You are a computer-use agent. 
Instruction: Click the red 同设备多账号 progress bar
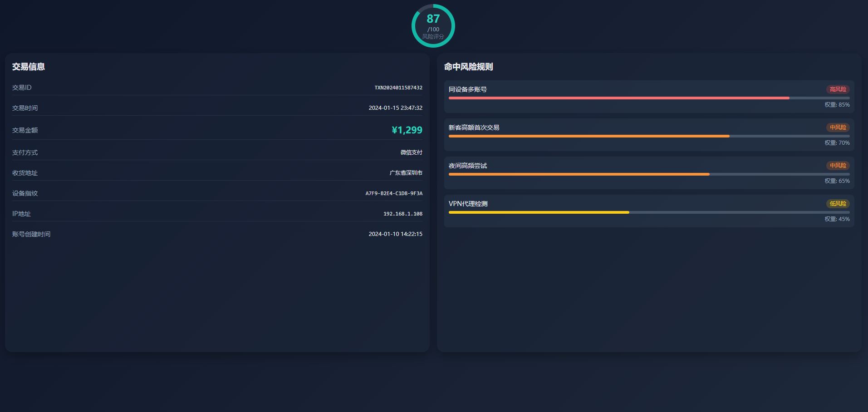click(619, 98)
